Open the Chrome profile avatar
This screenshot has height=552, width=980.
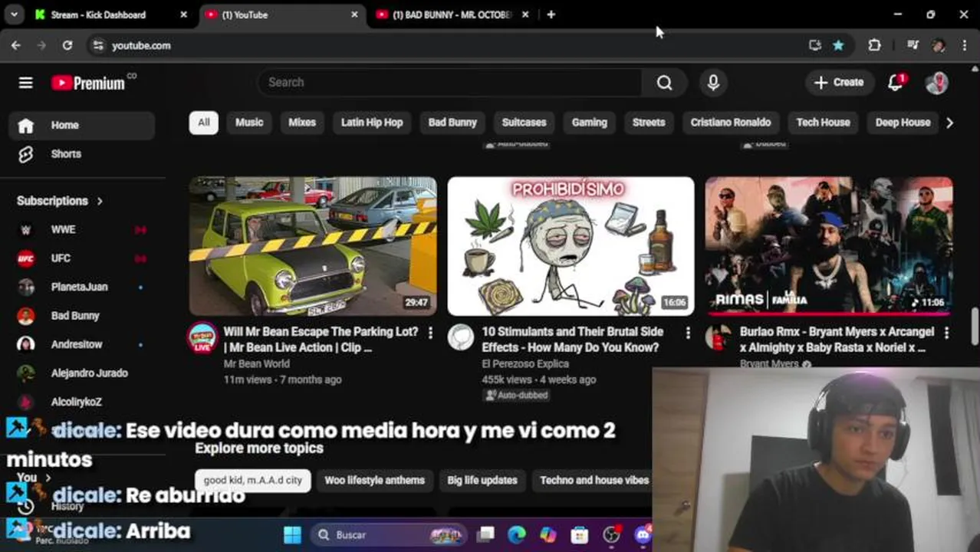click(939, 46)
